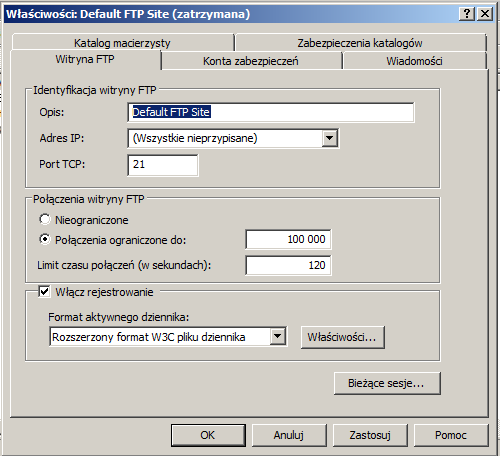The width and height of the screenshot is (500, 456).
Task: Click the Port TCP: label
Action: [62, 164]
